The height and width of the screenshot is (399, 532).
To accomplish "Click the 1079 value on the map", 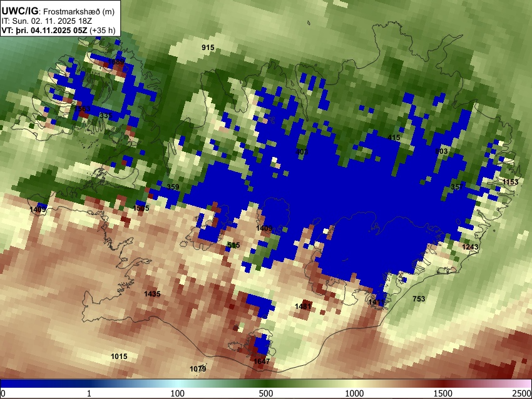I will click(x=198, y=369).
